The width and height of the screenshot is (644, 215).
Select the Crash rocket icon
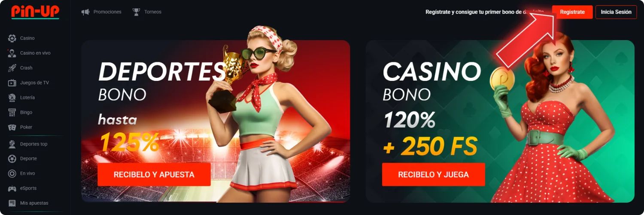pos(12,68)
